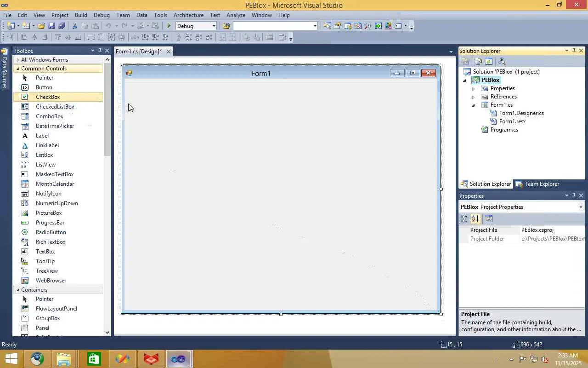The image size is (588, 368).
Task: Open the Analyze menu
Action: [x=236, y=15]
